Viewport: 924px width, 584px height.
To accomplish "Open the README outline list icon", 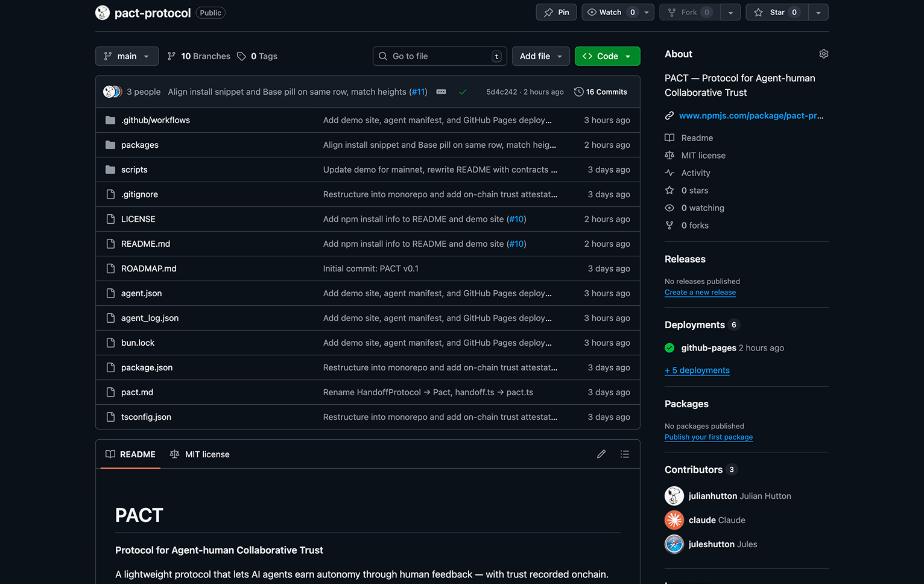I will coord(625,454).
